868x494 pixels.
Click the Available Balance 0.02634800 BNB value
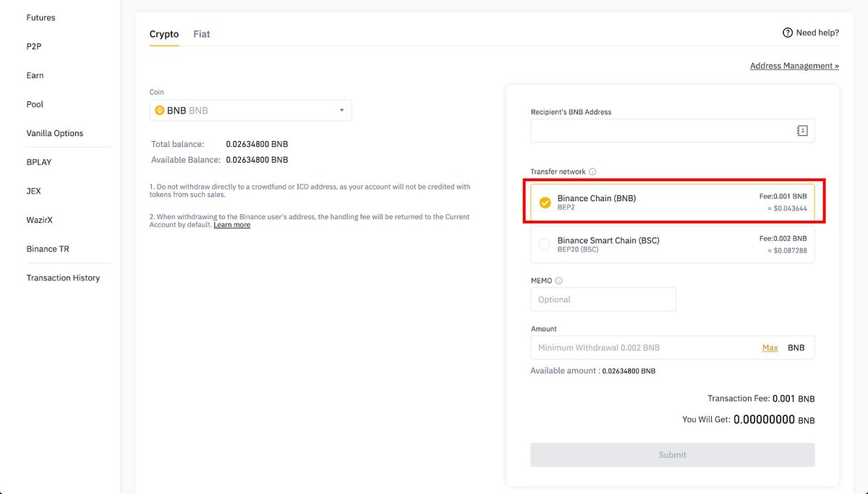click(257, 160)
